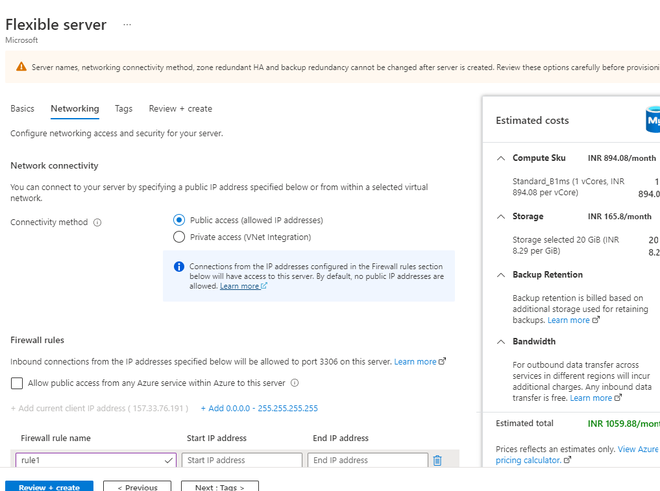Delete the rule1 firewall rule via trash icon
This screenshot has height=491, width=660.
437,460
